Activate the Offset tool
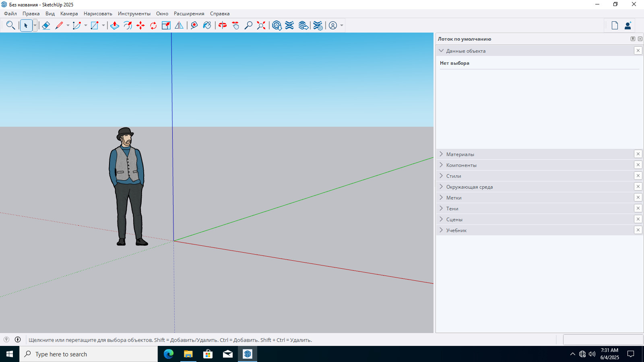This screenshot has width=644, height=362. point(128,25)
